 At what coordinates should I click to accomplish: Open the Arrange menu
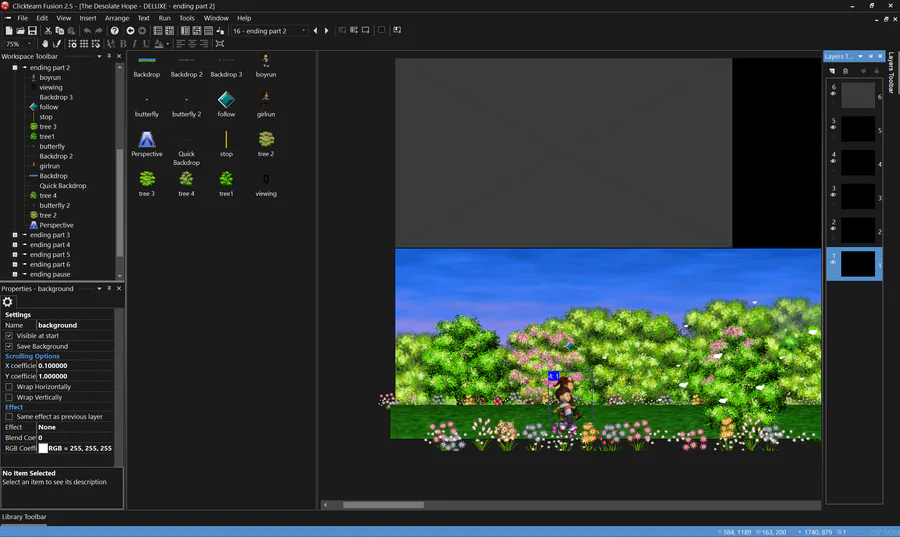click(117, 18)
